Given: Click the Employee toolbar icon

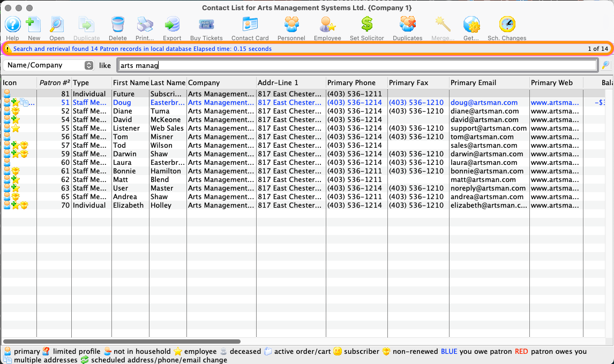Looking at the screenshot, I should (327, 25).
